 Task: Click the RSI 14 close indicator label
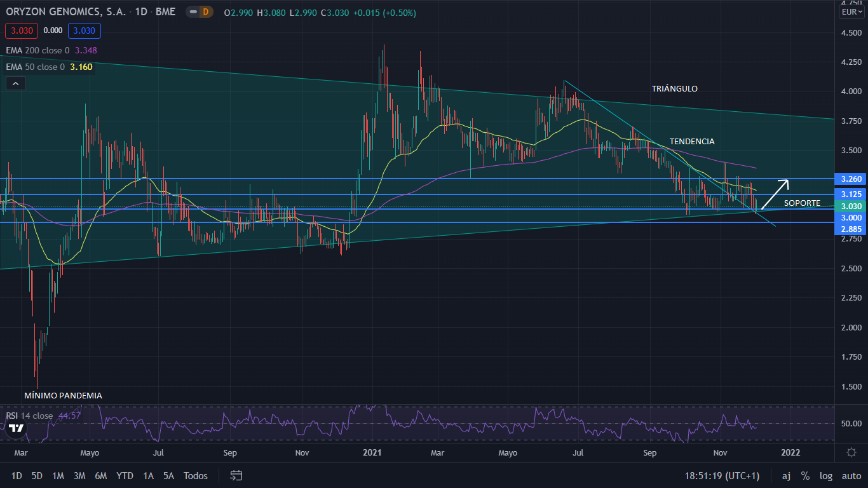(x=29, y=416)
